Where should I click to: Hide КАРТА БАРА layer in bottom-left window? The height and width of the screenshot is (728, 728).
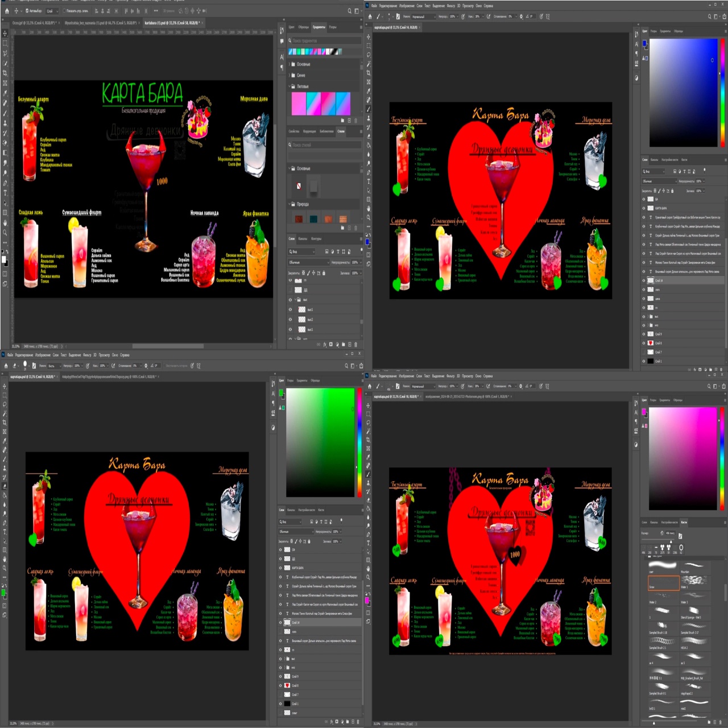(x=280, y=568)
